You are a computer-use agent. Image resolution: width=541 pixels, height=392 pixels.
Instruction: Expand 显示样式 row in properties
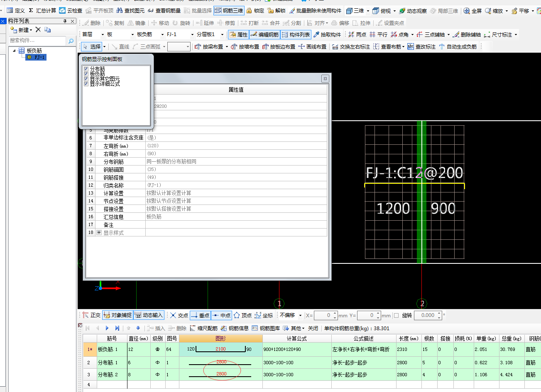[x=99, y=233]
